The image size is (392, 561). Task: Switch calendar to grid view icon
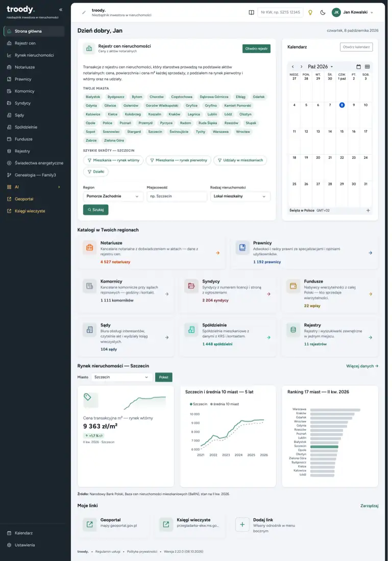point(367,66)
